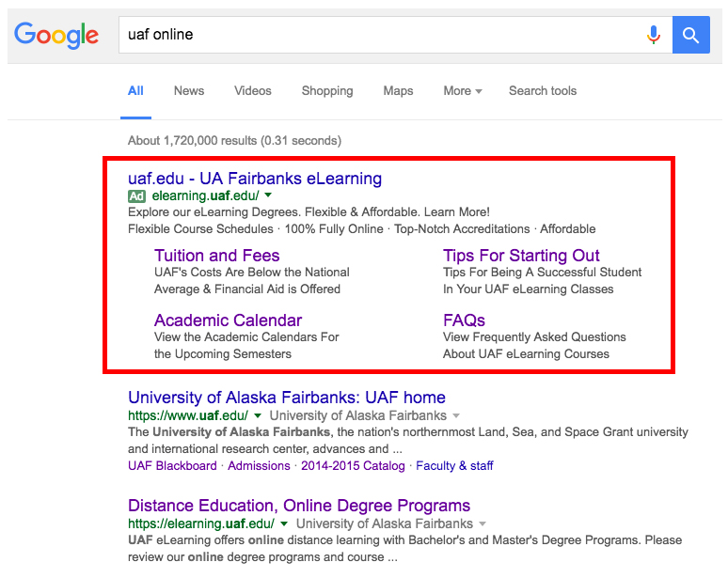728x578 pixels.
Task: Click "Explore our eLearning Degrees" ad description
Action: click(214, 212)
